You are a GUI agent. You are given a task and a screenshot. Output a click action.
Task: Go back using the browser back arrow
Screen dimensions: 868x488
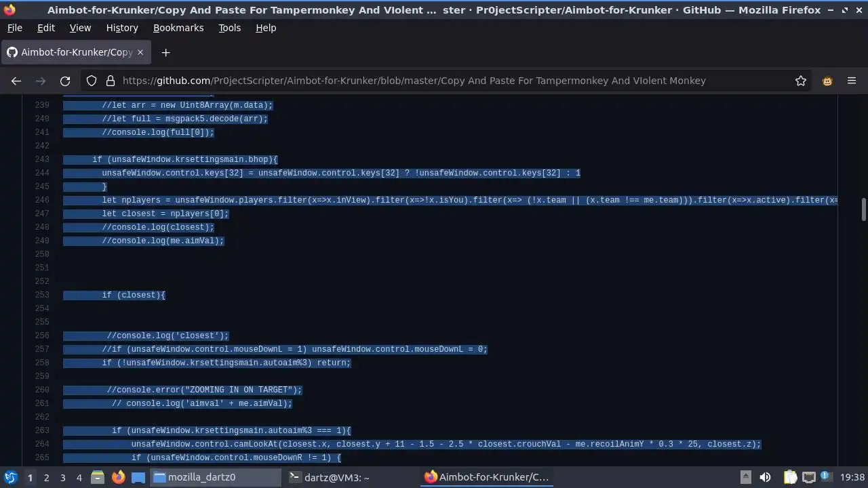click(x=16, y=81)
